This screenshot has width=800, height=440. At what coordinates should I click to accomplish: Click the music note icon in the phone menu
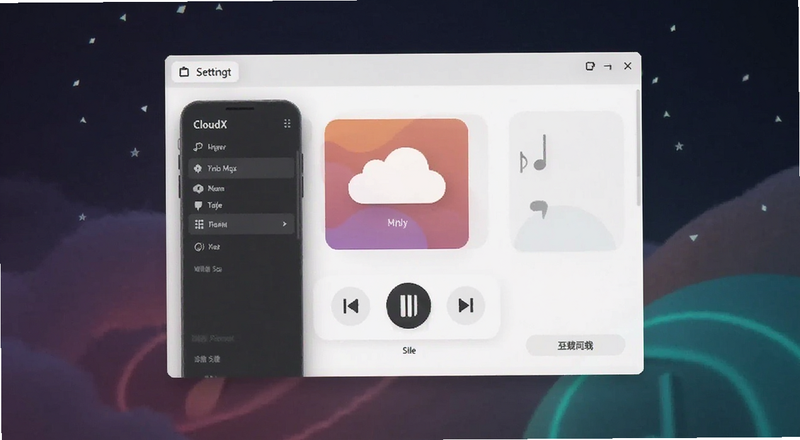pos(198,147)
